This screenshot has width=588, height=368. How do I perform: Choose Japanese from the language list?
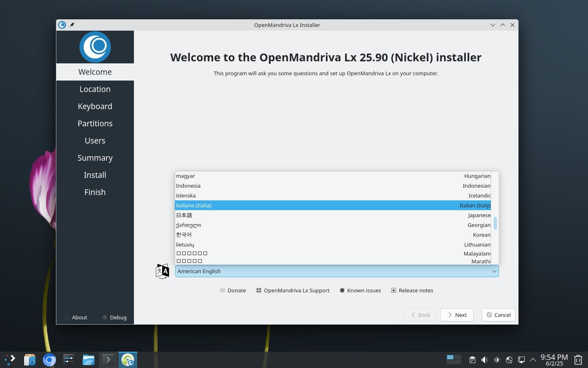click(x=333, y=215)
